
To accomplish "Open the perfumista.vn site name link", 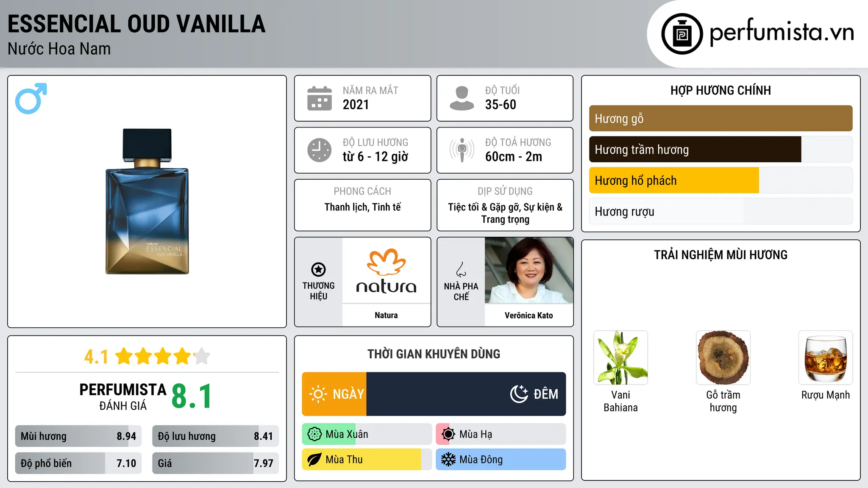I will (782, 32).
